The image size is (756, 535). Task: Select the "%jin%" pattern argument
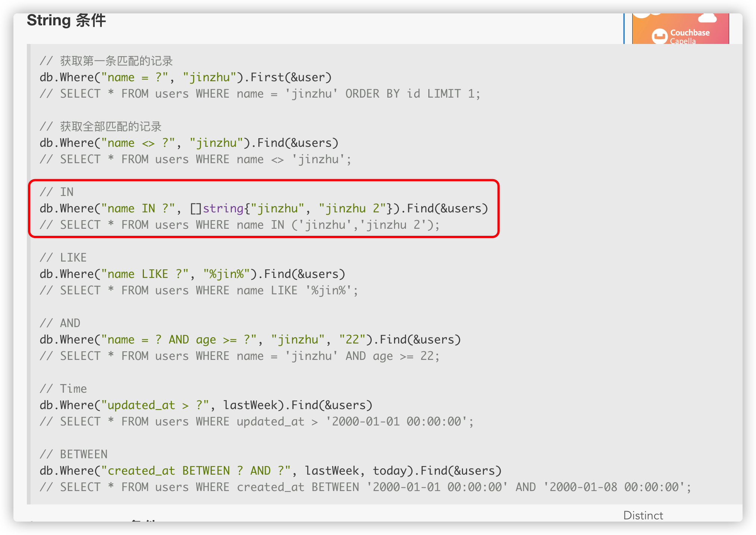point(227,273)
